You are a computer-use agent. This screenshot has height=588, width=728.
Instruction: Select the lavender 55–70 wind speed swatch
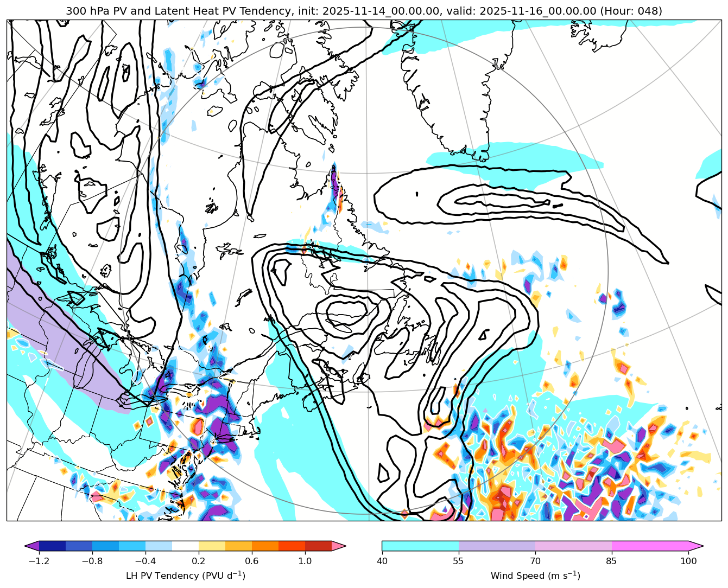point(497,546)
